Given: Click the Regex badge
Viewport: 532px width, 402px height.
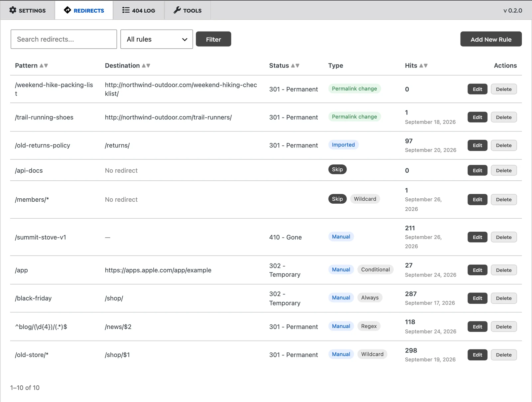Looking at the screenshot, I should tap(369, 326).
